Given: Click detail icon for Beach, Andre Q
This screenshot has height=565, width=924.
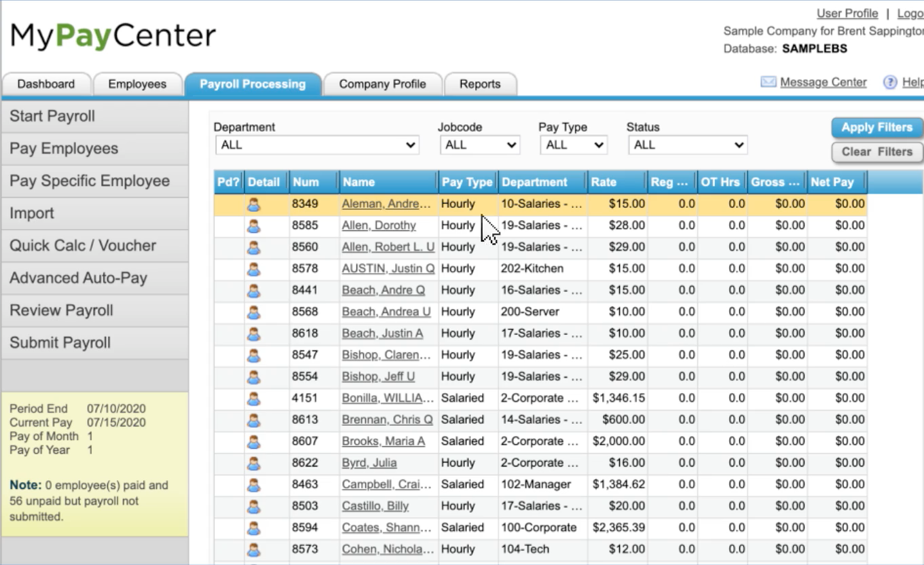Looking at the screenshot, I should pyautogui.click(x=254, y=291).
